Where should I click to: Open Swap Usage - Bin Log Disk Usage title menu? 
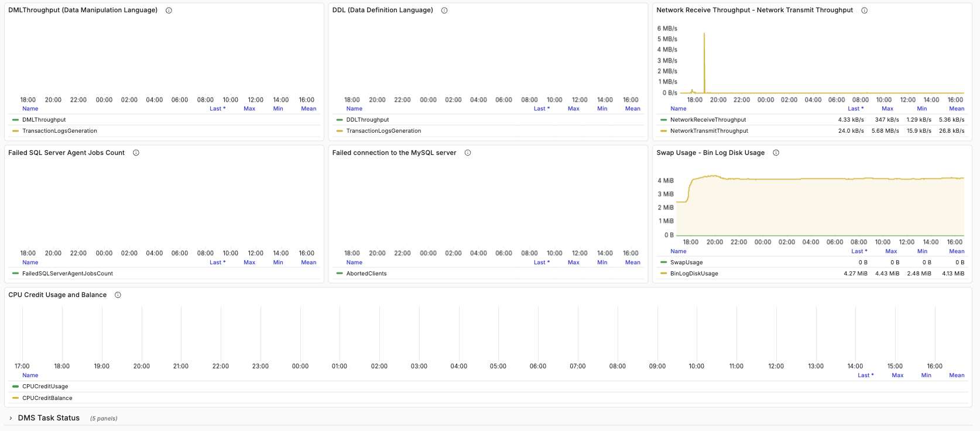pos(710,153)
